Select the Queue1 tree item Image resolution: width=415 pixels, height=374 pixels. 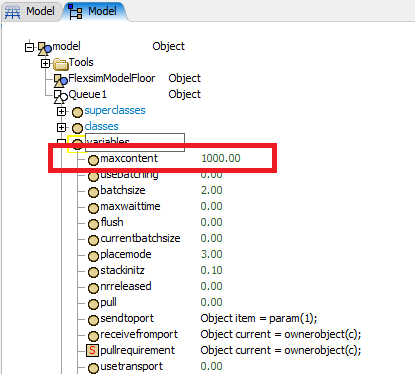point(88,94)
